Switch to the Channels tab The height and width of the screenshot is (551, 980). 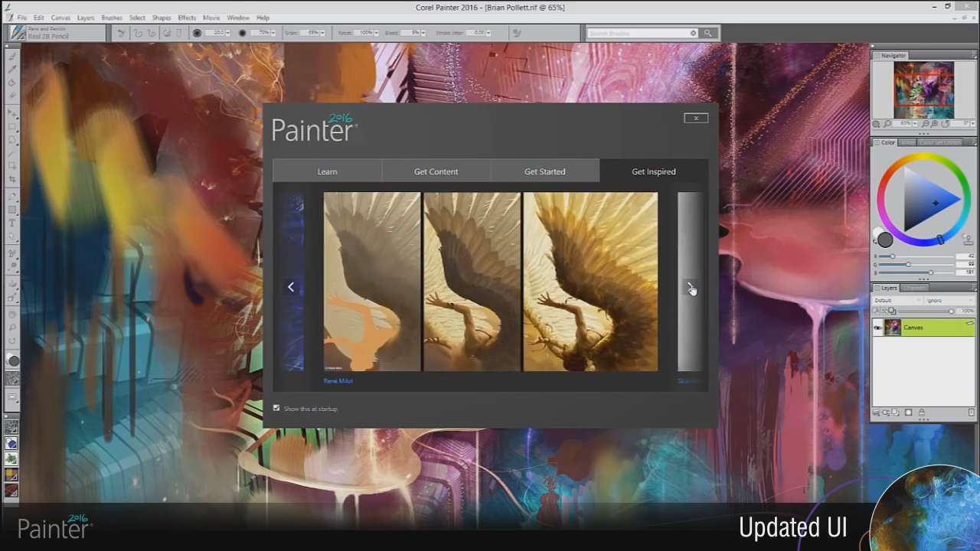point(914,288)
